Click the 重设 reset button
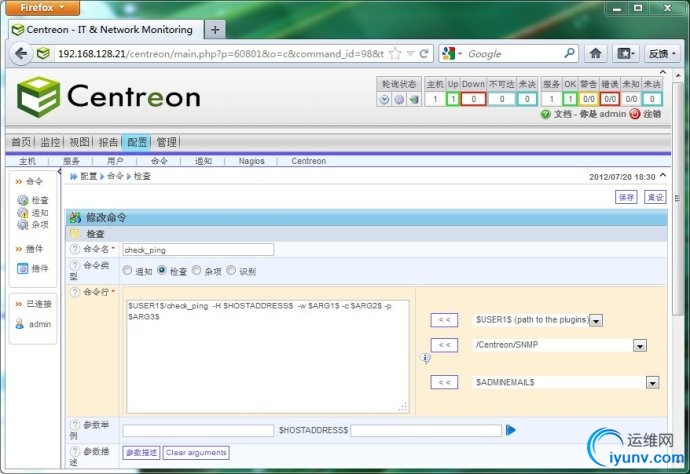 coord(655,197)
